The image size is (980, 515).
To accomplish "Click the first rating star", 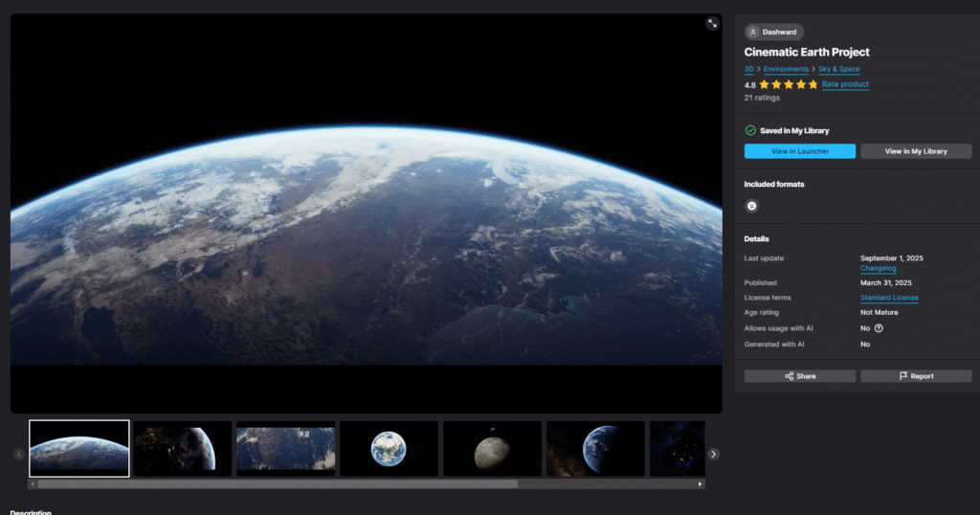I will pyautogui.click(x=764, y=84).
